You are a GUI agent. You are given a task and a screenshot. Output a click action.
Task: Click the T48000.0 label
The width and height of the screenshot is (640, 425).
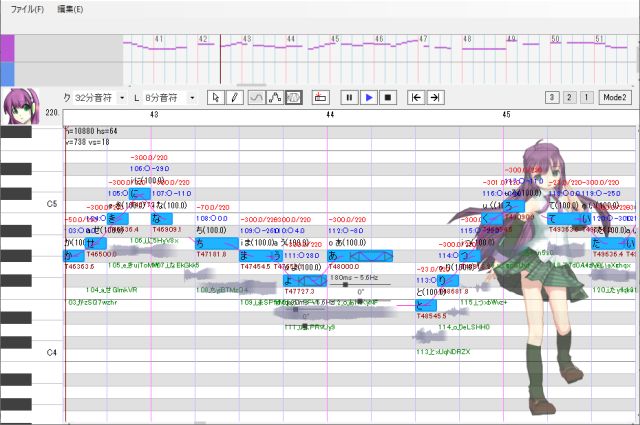(x=344, y=266)
